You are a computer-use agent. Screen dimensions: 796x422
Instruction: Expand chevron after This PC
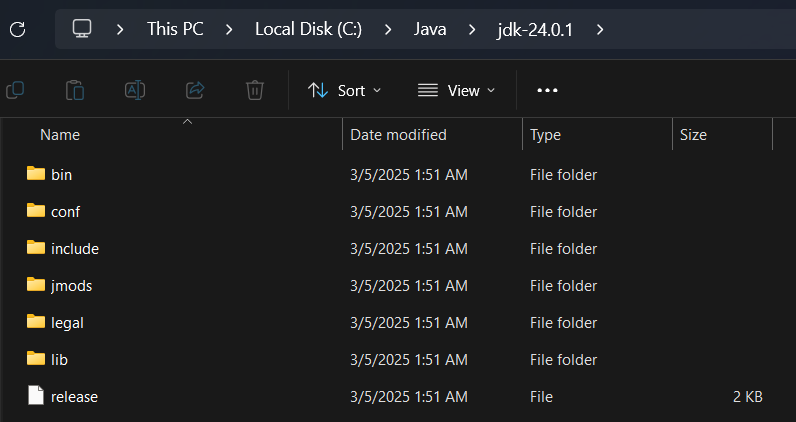[x=229, y=29]
